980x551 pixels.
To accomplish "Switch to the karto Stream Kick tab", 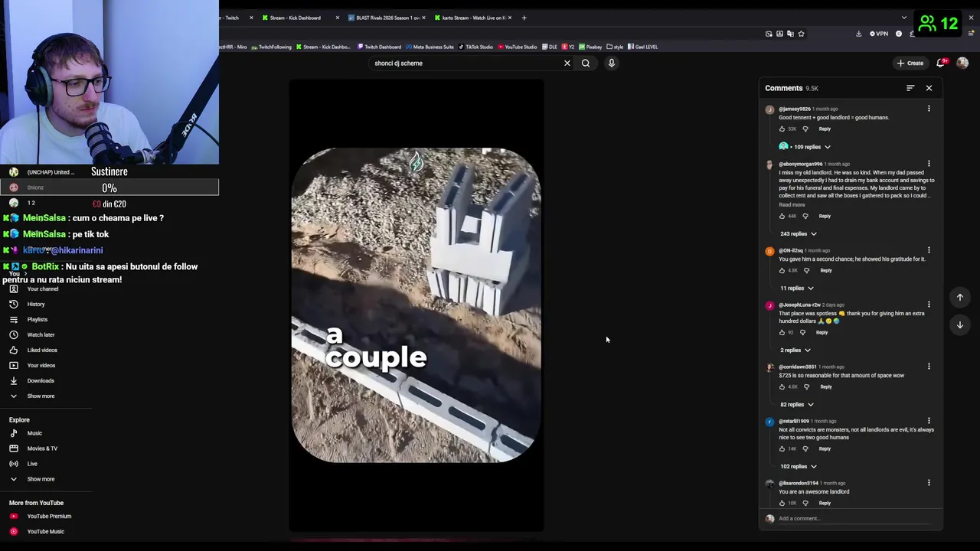I will 472,18.
